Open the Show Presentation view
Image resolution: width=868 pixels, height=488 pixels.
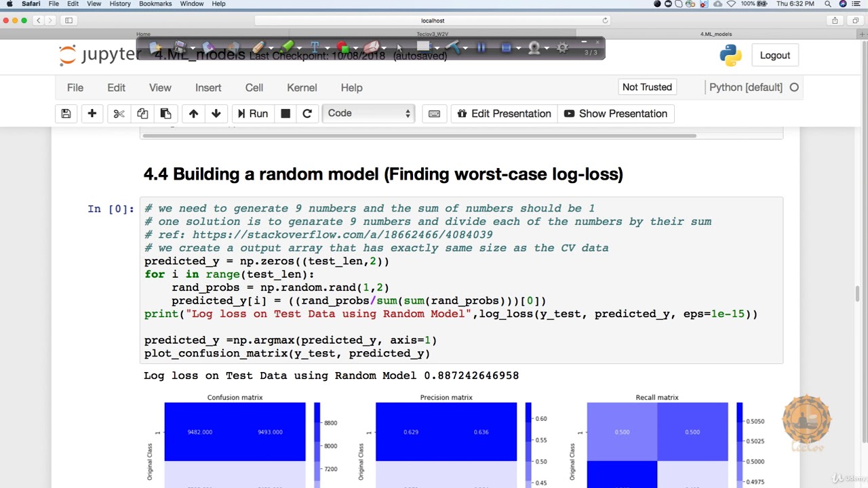616,114
